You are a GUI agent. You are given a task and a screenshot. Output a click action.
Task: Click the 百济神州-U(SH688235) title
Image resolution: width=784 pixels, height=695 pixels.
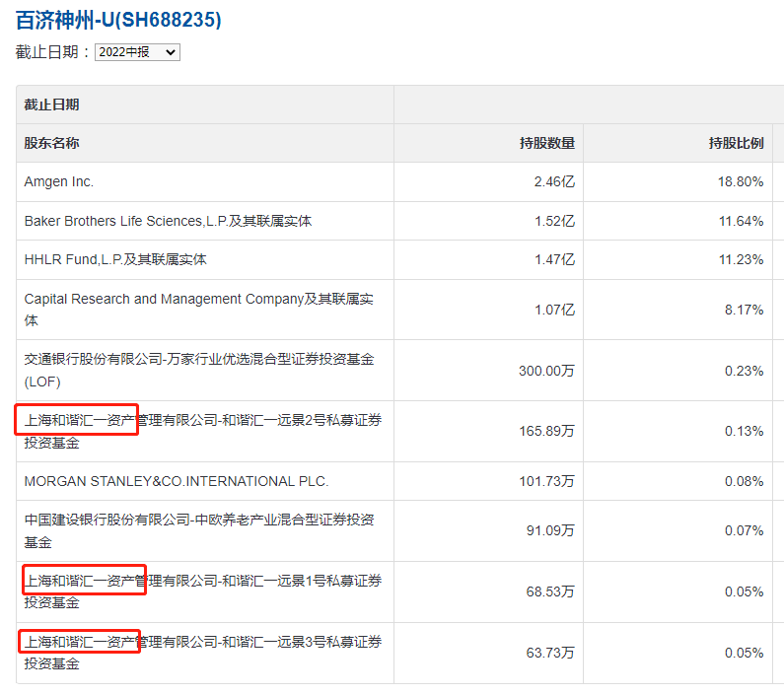click(118, 20)
